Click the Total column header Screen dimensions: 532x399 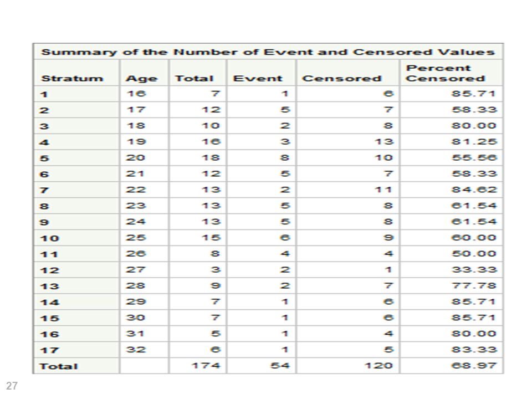coord(194,78)
